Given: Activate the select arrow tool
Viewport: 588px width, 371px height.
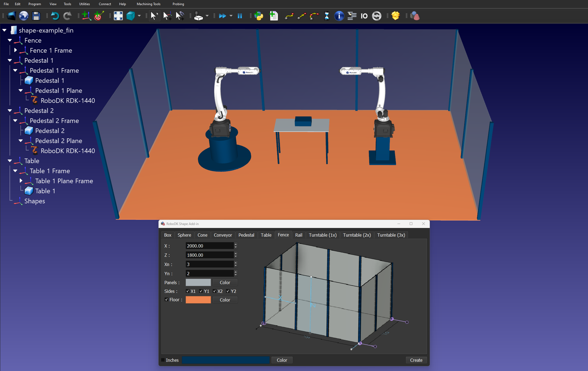Looking at the screenshot, I should click(x=154, y=16).
